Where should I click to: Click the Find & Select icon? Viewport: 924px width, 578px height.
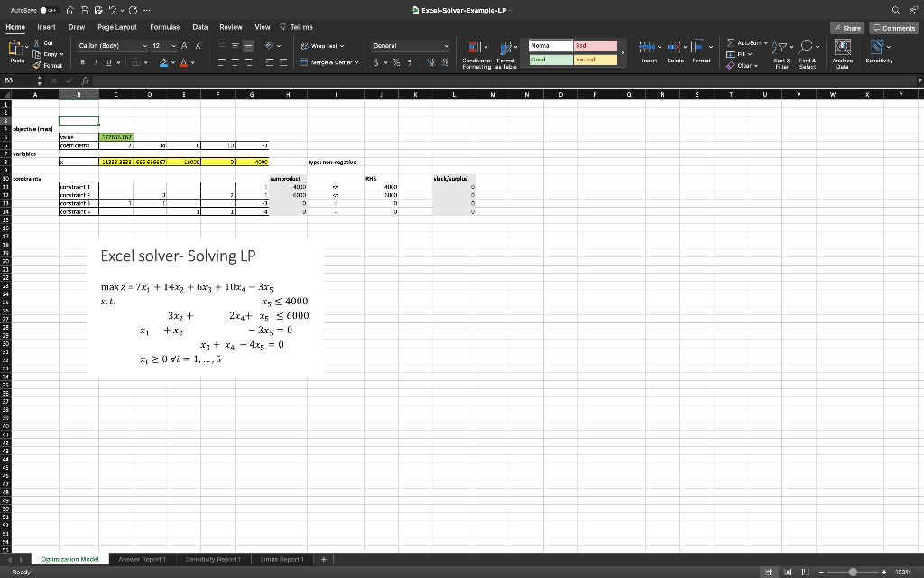(806, 56)
